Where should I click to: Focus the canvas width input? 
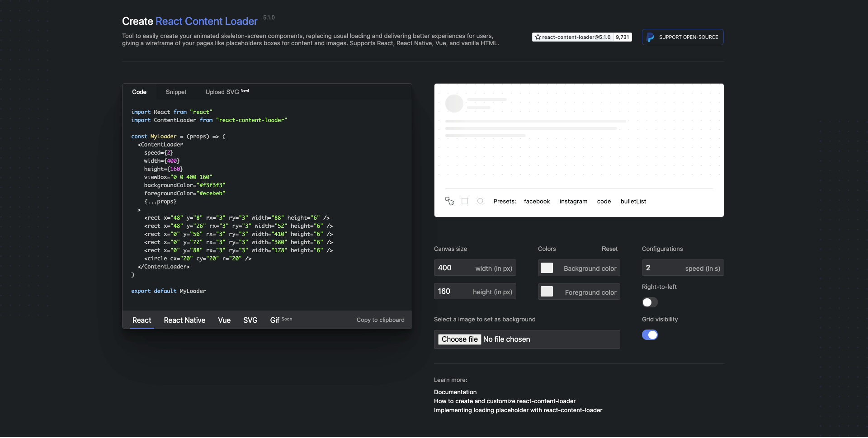(x=475, y=268)
